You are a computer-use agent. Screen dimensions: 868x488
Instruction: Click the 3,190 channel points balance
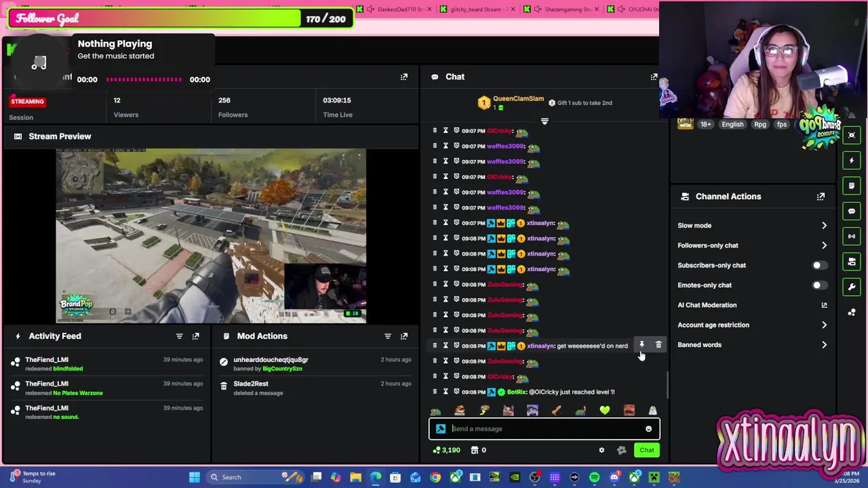(446, 450)
